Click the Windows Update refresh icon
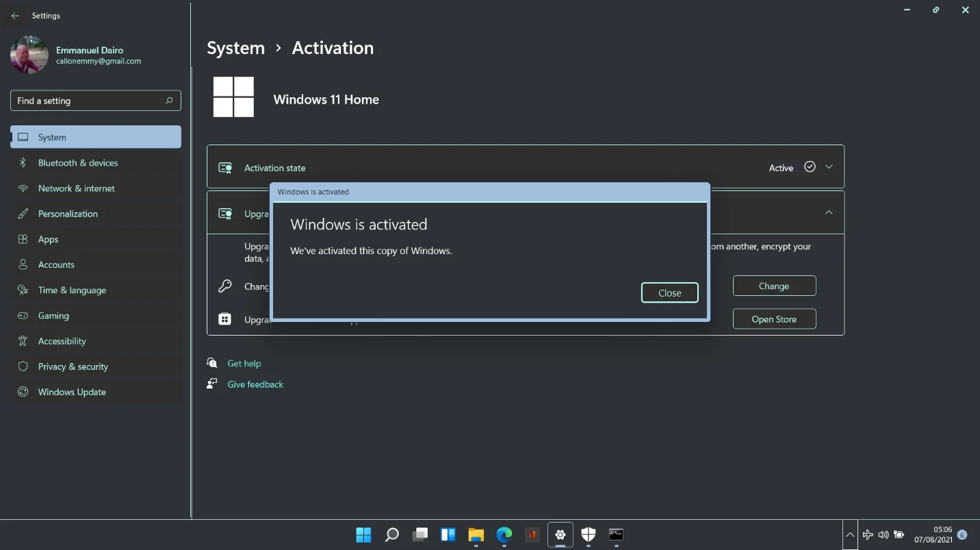Viewport: 980px width, 550px height. 23,392
